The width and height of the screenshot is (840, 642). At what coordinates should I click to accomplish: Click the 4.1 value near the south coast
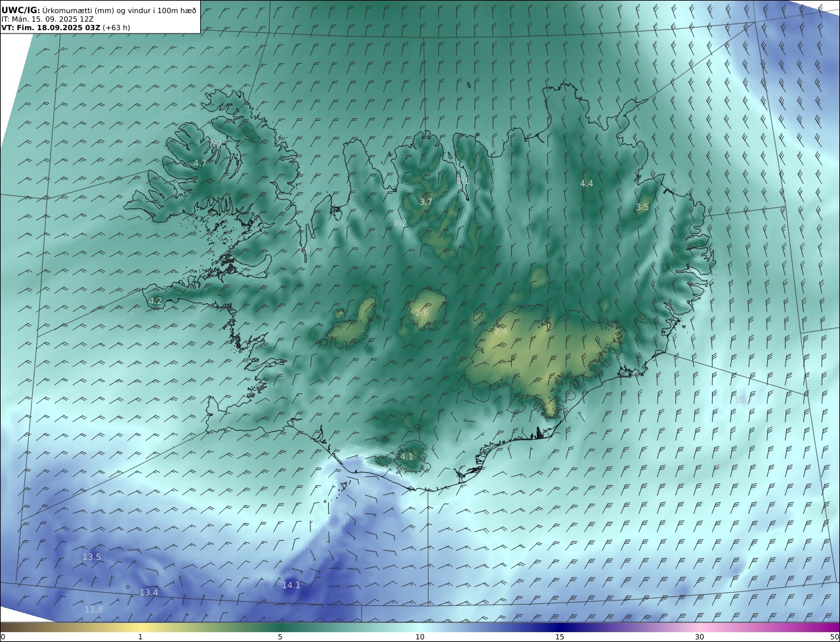407,456
